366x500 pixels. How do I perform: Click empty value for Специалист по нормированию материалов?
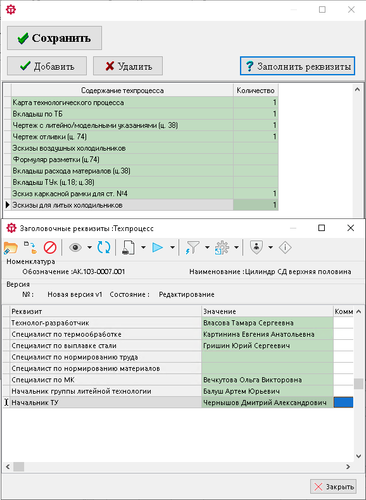pyautogui.click(x=267, y=368)
